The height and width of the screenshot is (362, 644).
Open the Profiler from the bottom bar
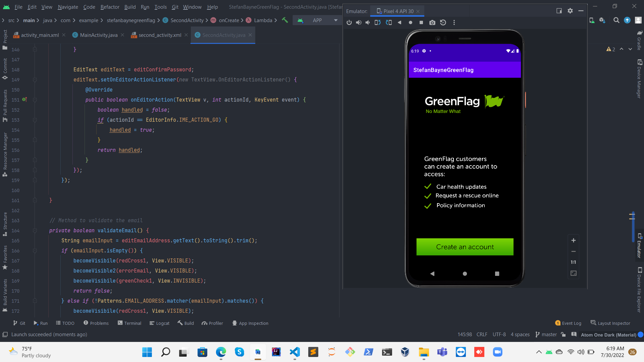click(x=212, y=323)
